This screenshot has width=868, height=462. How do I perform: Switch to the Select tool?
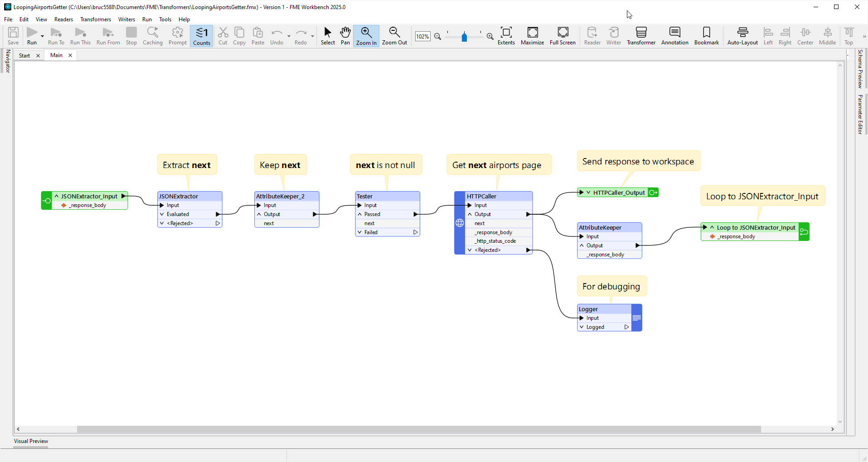pyautogui.click(x=327, y=36)
